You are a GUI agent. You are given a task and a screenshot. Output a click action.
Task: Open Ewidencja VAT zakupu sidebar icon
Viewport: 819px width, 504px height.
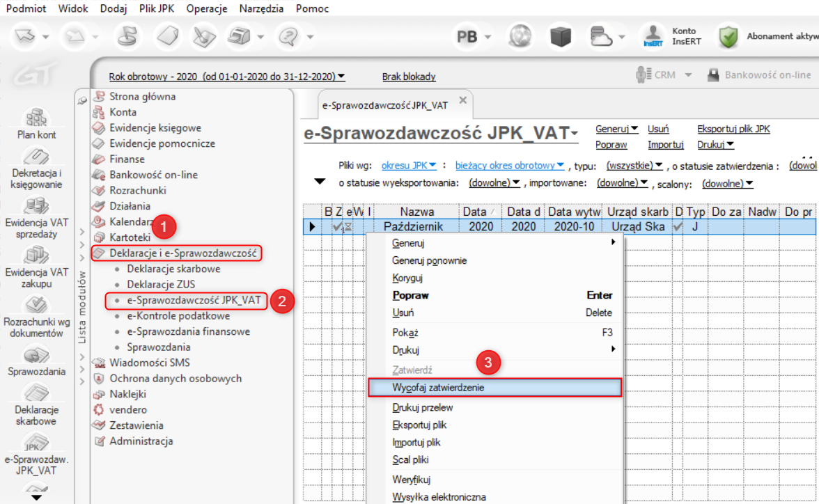36,255
